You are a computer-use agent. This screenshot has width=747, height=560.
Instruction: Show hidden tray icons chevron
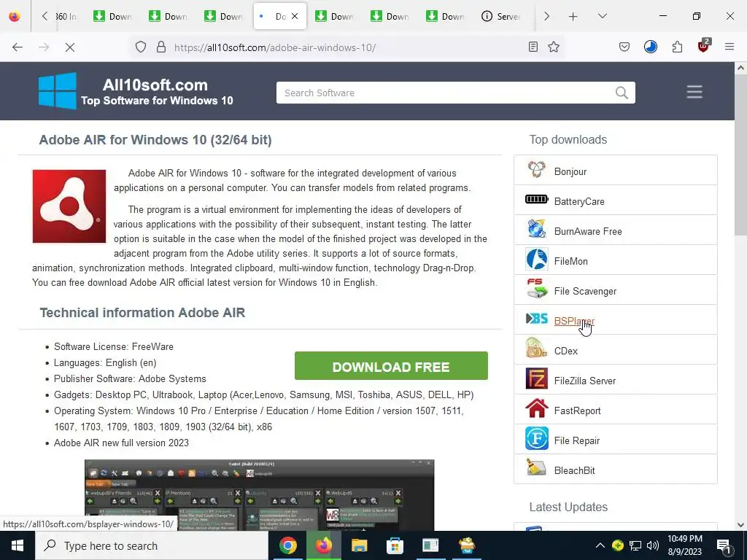point(600,545)
